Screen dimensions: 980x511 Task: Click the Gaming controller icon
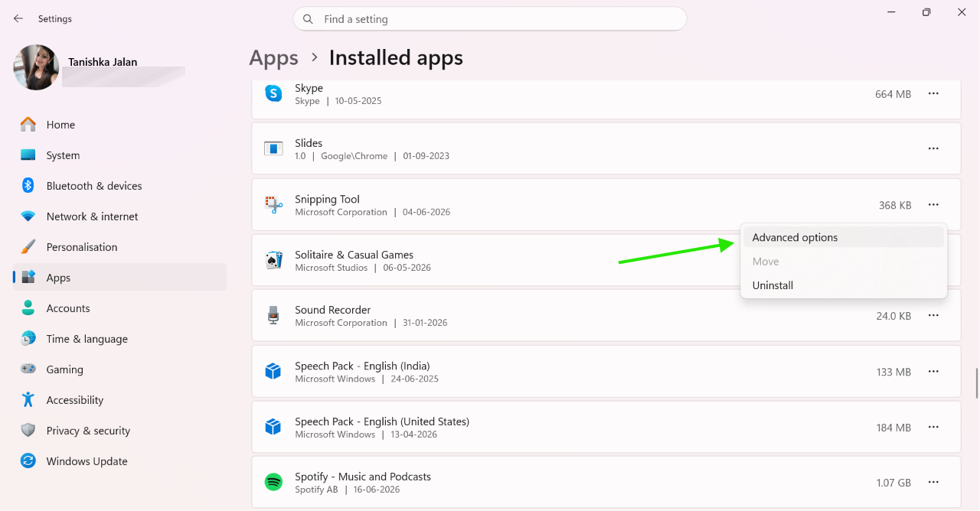(x=28, y=369)
